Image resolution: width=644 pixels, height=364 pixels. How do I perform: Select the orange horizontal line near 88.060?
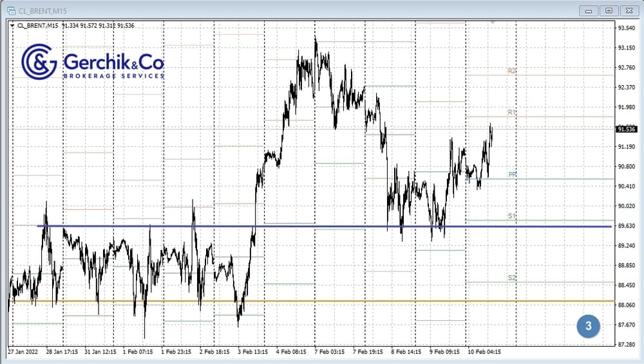(322, 301)
